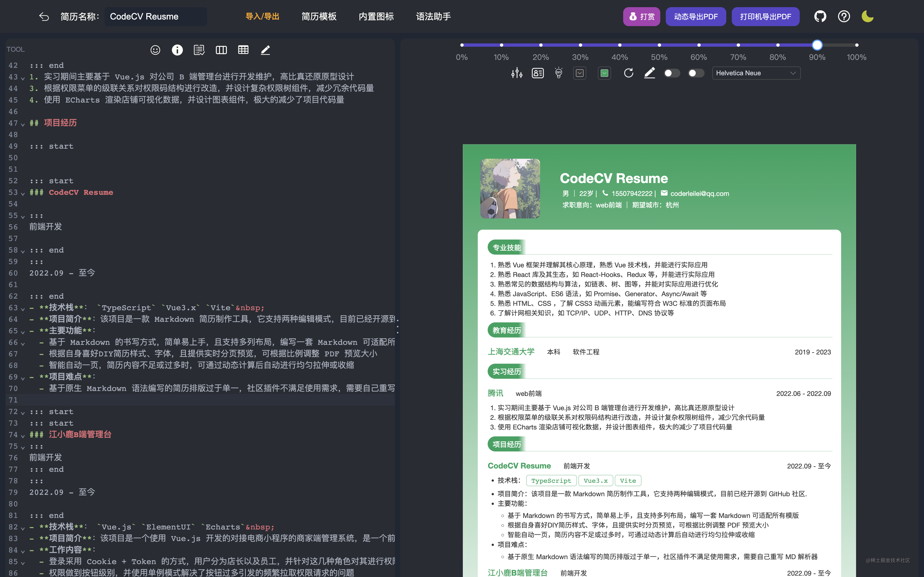Click the 打印机导出PDF button

click(765, 16)
